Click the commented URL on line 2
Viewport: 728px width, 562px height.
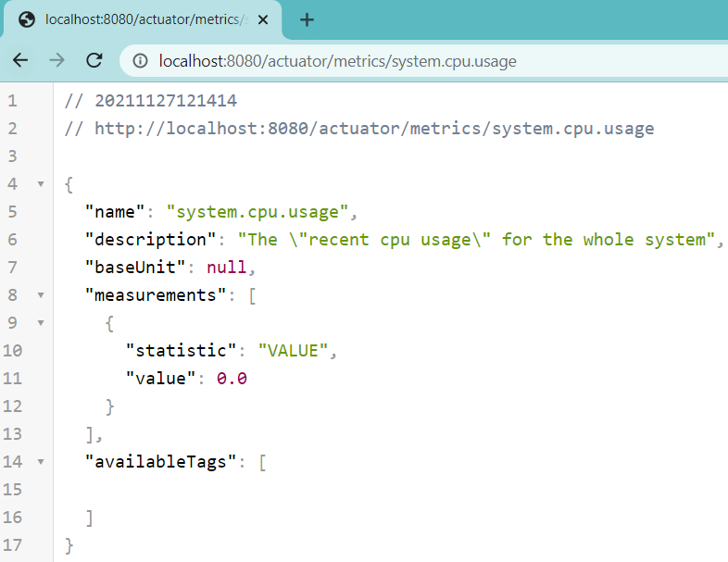tap(374, 129)
